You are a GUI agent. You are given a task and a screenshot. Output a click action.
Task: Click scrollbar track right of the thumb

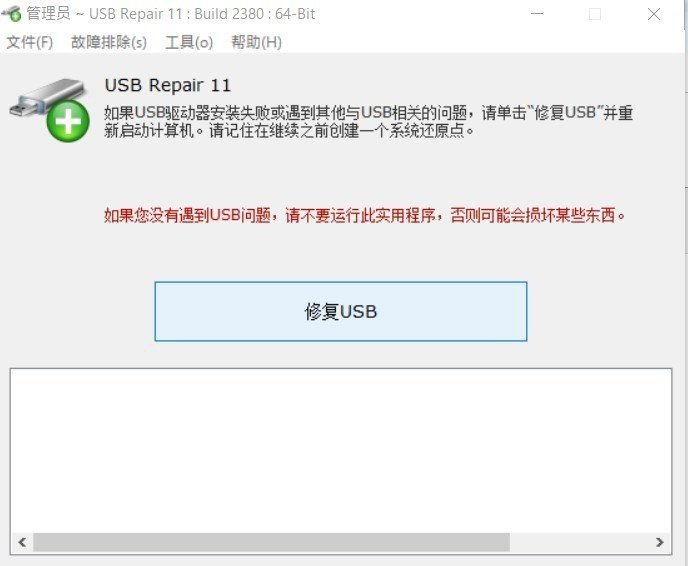[x=579, y=542]
